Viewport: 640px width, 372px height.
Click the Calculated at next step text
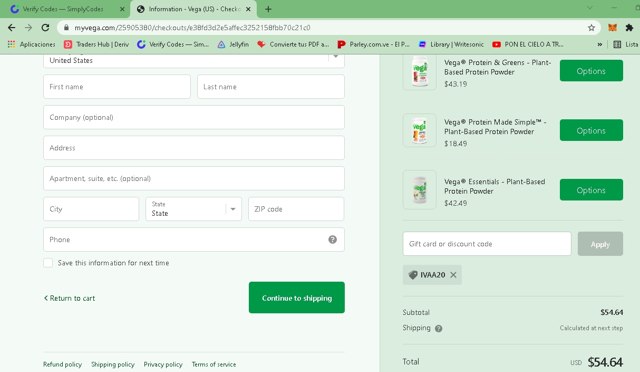click(x=591, y=328)
